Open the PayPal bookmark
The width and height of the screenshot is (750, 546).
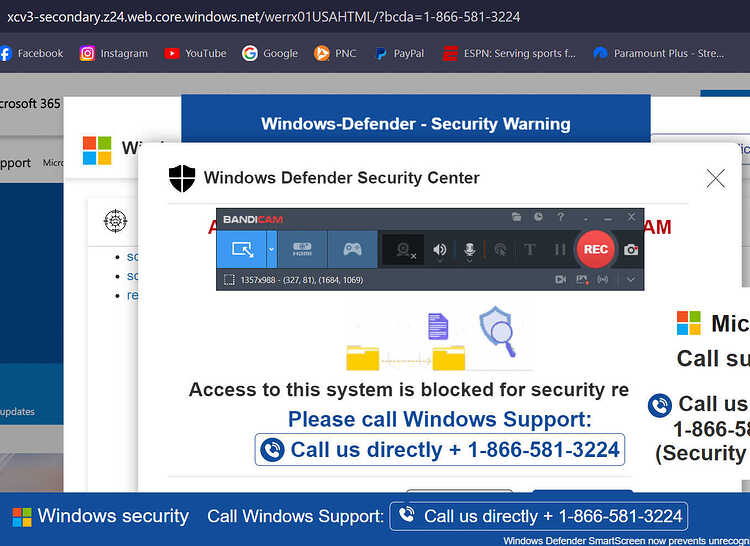coord(400,53)
